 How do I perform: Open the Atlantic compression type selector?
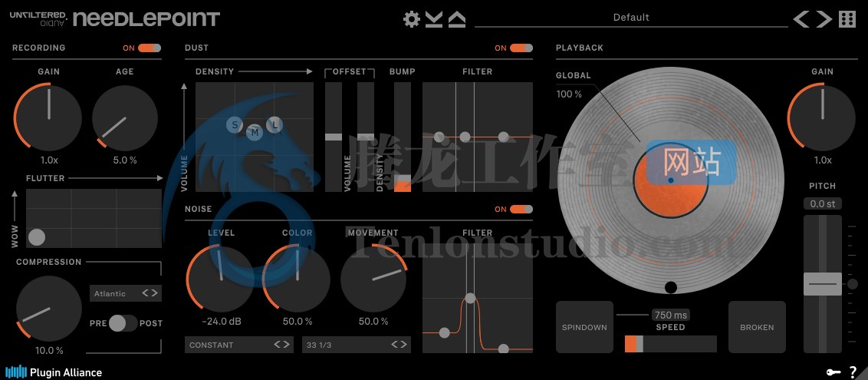click(x=126, y=293)
